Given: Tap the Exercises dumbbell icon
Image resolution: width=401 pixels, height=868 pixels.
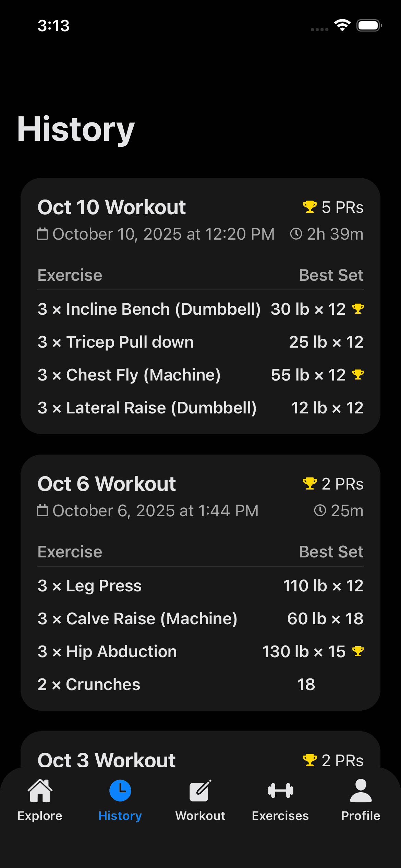Looking at the screenshot, I should click(280, 791).
